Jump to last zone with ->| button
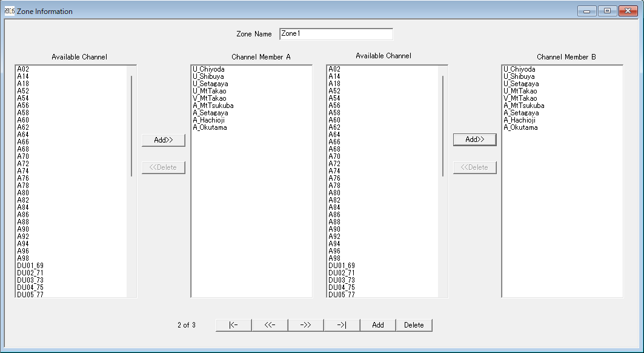Image resolution: width=644 pixels, height=353 pixels. [342, 325]
